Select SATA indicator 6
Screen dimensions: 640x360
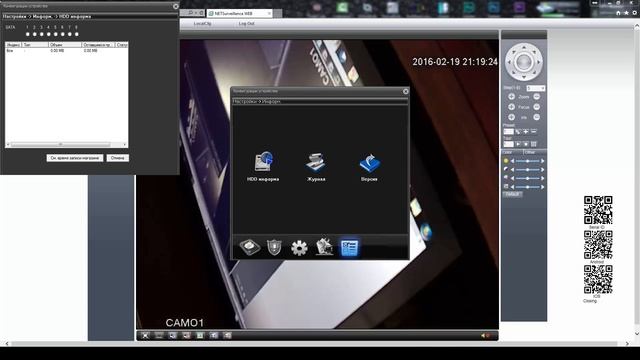point(62,34)
